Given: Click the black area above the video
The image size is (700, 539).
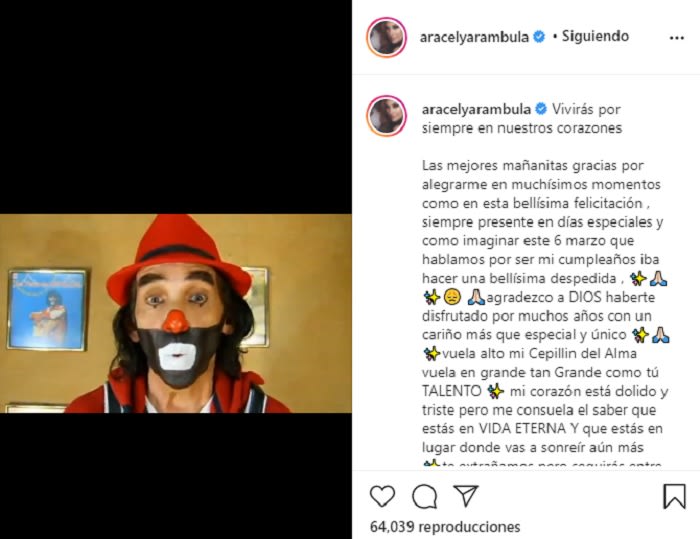Looking at the screenshot, I should point(176,107).
